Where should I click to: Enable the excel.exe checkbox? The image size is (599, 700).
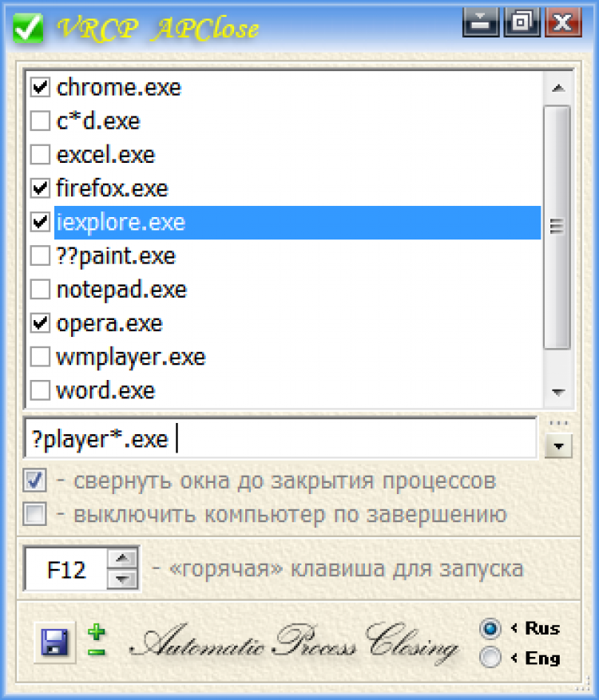(39, 154)
